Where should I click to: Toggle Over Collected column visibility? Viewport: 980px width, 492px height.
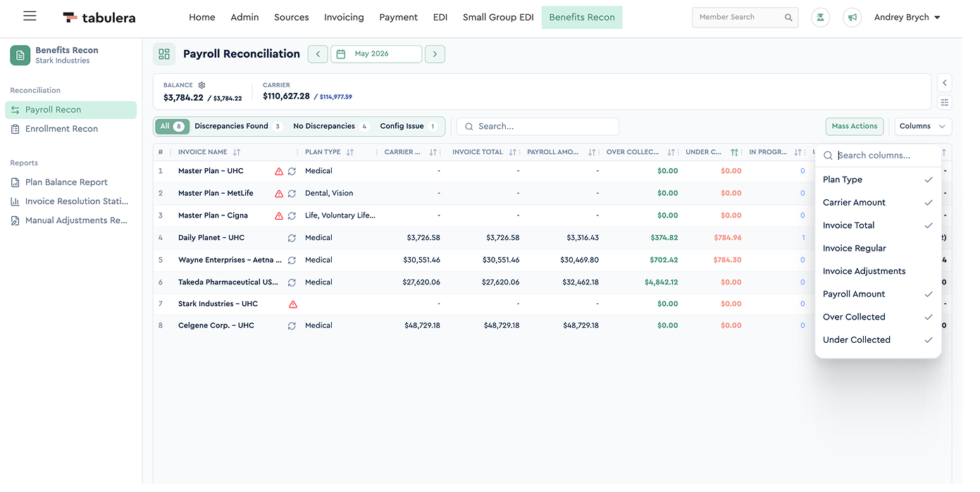[878, 317]
